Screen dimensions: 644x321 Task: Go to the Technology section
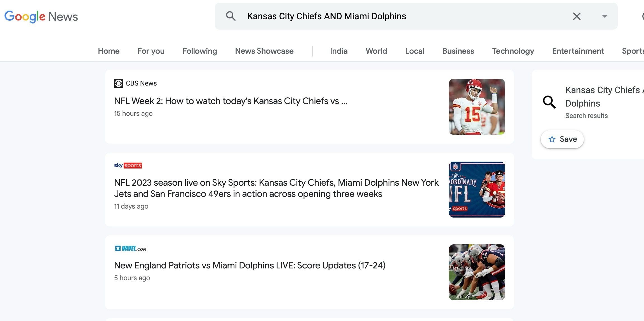click(x=513, y=51)
